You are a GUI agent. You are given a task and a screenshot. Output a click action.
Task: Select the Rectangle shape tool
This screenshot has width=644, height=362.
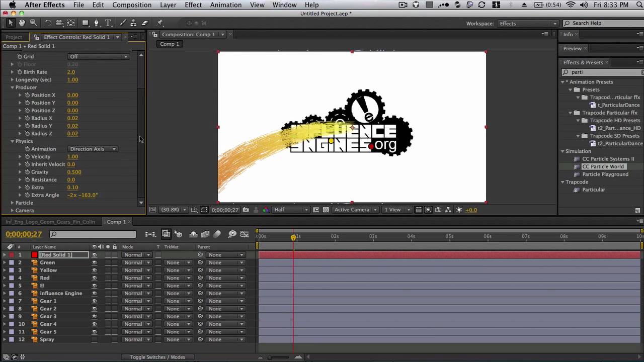(x=86, y=23)
